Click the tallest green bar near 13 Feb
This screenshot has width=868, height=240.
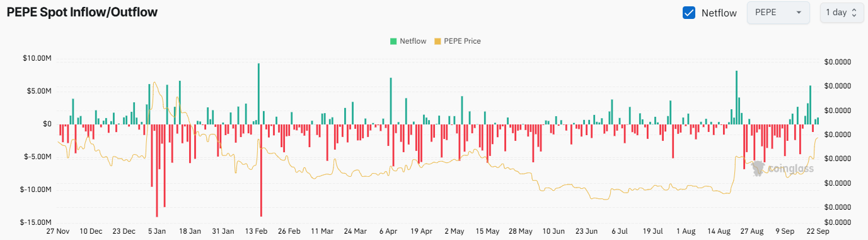point(258,93)
